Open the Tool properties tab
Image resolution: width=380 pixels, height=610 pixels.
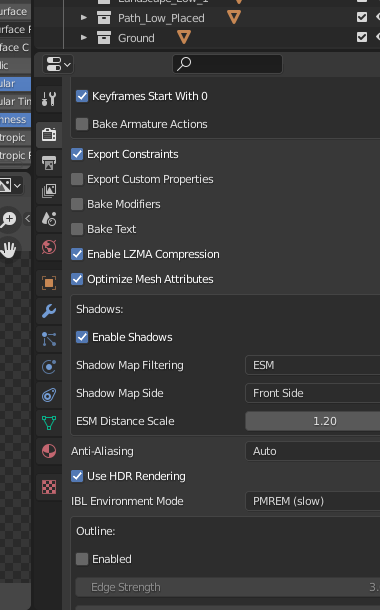49,99
